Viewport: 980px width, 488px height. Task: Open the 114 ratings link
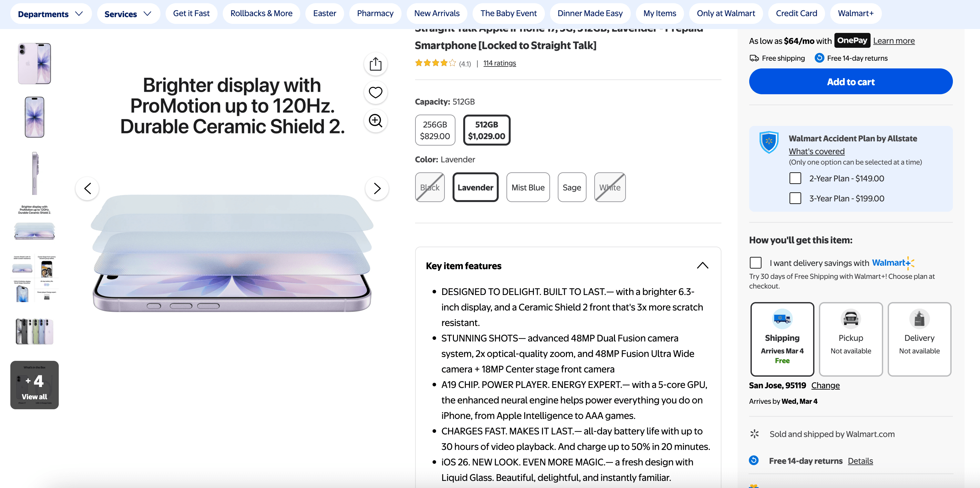[499, 63]
